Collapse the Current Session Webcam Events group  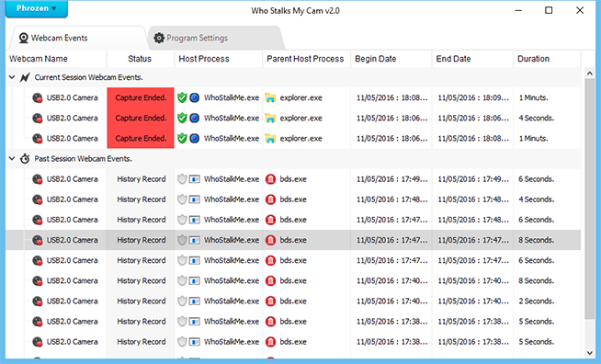(x=12, y=77)
